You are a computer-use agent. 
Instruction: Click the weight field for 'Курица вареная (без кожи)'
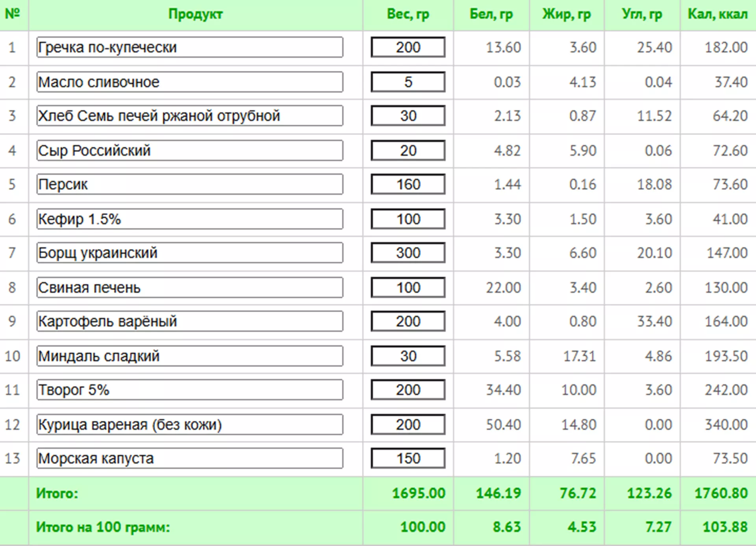click(x=408, y=424)
